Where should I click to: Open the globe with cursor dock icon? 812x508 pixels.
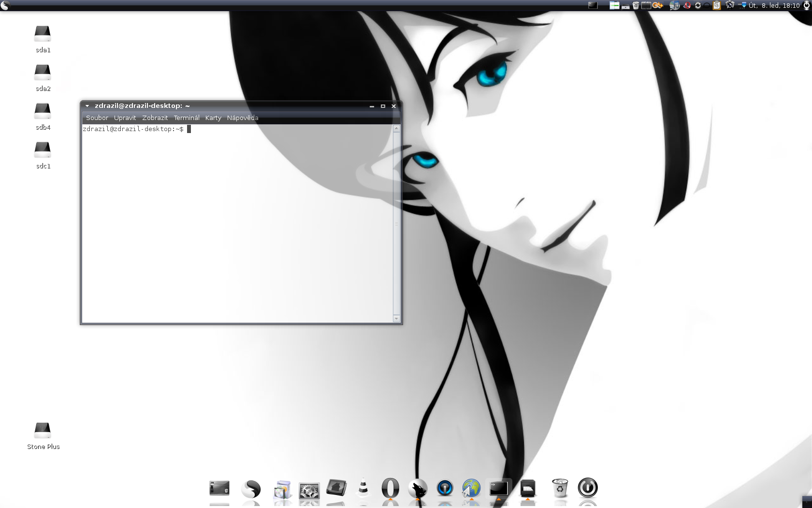coord(471,488)
